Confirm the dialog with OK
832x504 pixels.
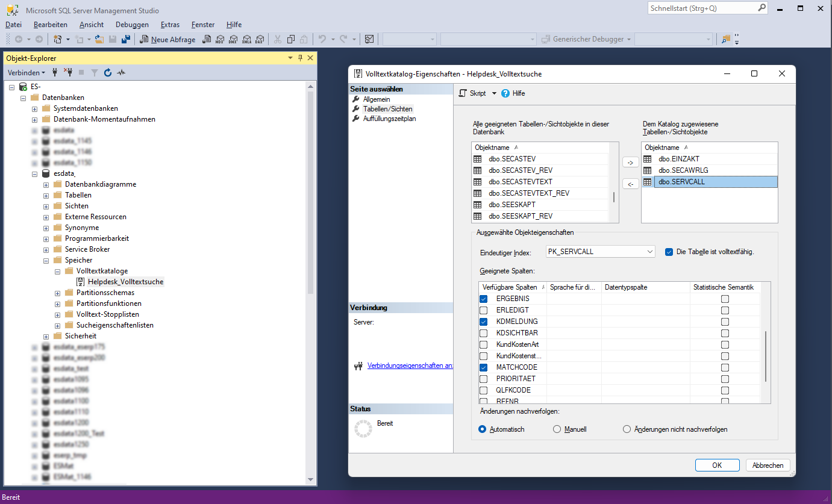click(717, 465)
